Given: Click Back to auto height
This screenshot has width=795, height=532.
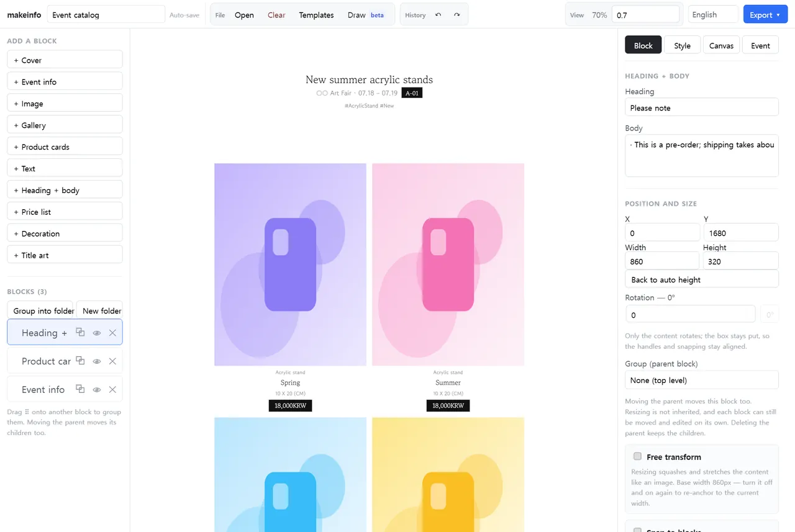Looking at the screenshot, I should tap(702, 279).
